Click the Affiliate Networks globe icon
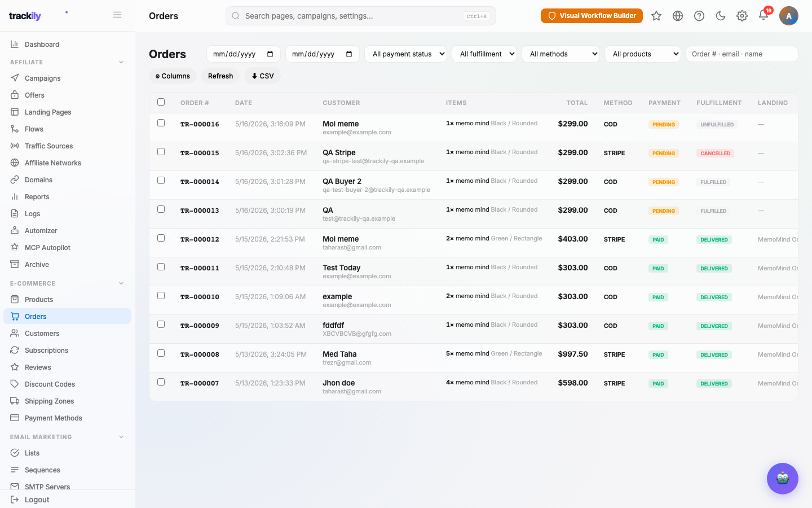 click(15, 163)
